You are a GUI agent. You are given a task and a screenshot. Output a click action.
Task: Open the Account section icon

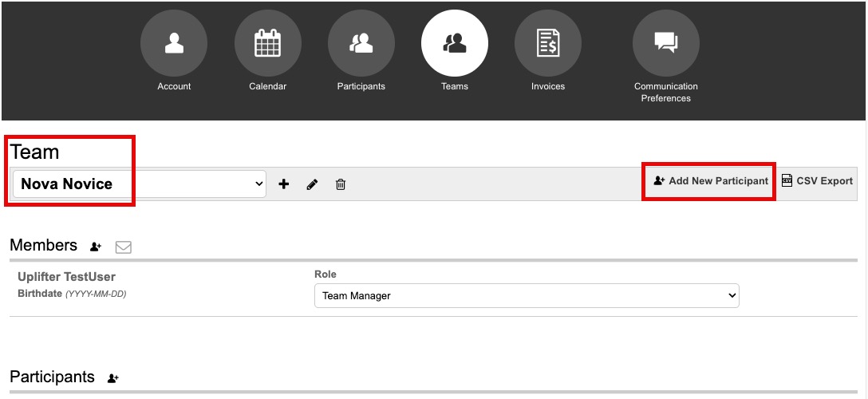click(x=174, y=43)
